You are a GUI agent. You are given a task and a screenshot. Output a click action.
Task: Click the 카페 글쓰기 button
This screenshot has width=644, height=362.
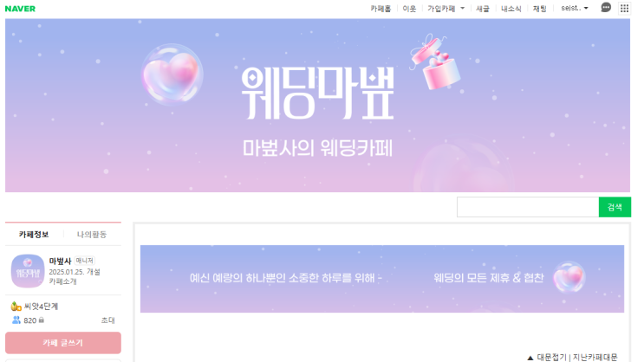click(62, 343)
